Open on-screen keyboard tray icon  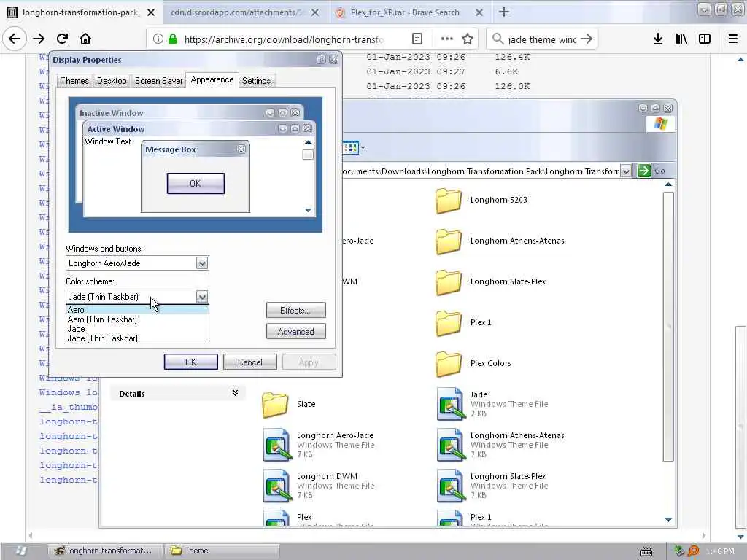646,551
